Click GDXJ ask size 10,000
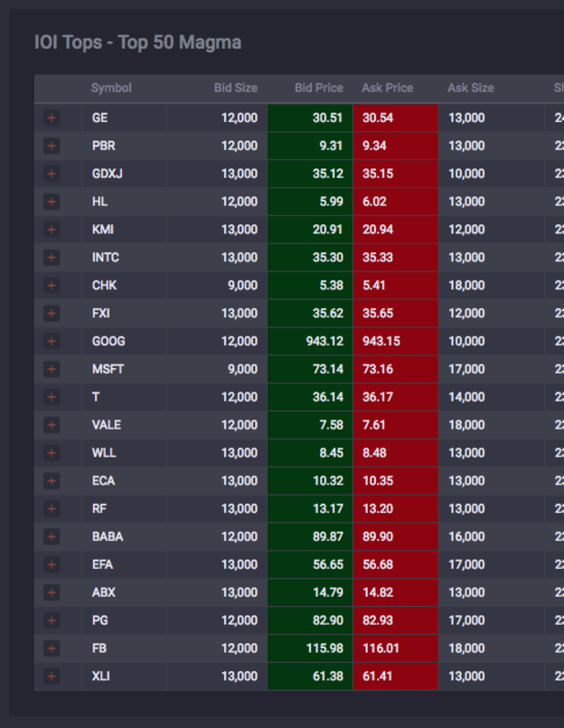The image size is (564, 728). click(x=491, y=174)
